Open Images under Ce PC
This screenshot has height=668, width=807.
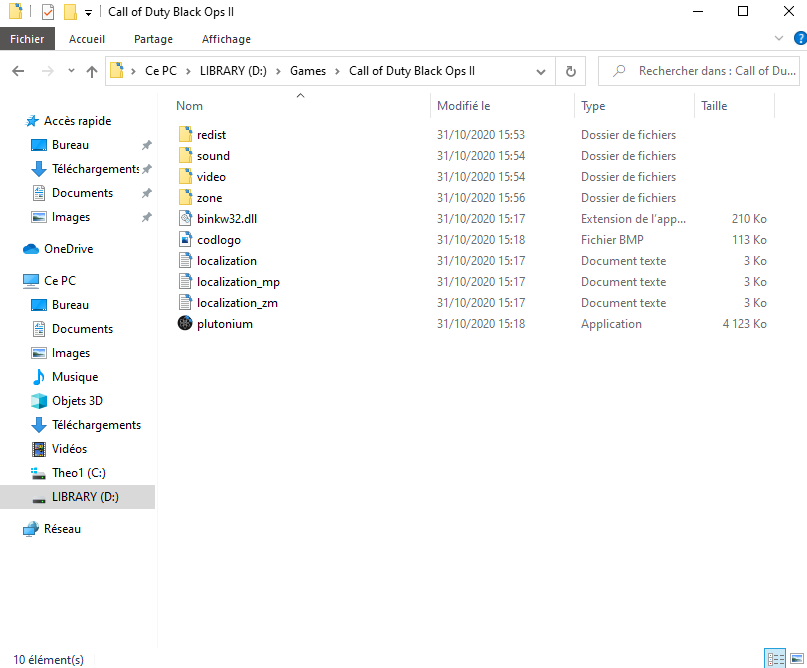click(61, 353)
